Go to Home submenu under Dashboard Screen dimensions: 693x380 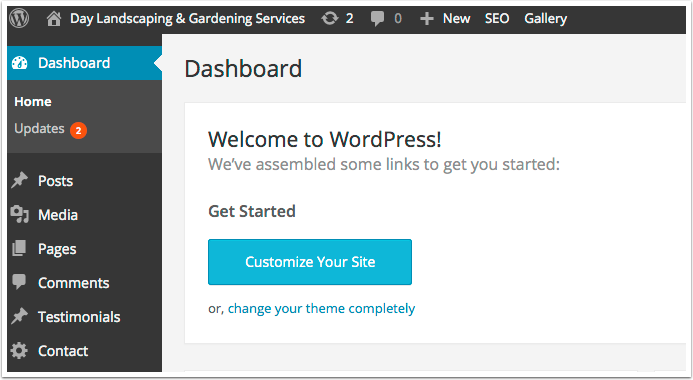33,102
